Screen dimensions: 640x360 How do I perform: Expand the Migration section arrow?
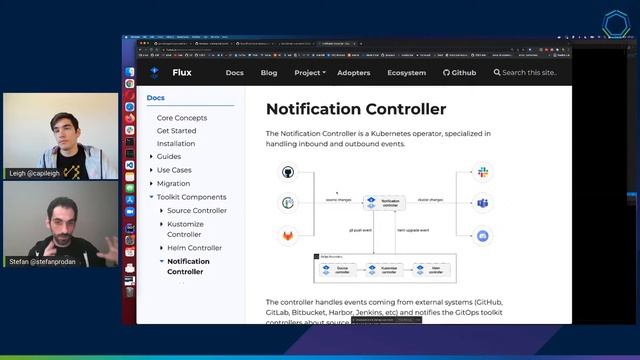tap(151, 183)
